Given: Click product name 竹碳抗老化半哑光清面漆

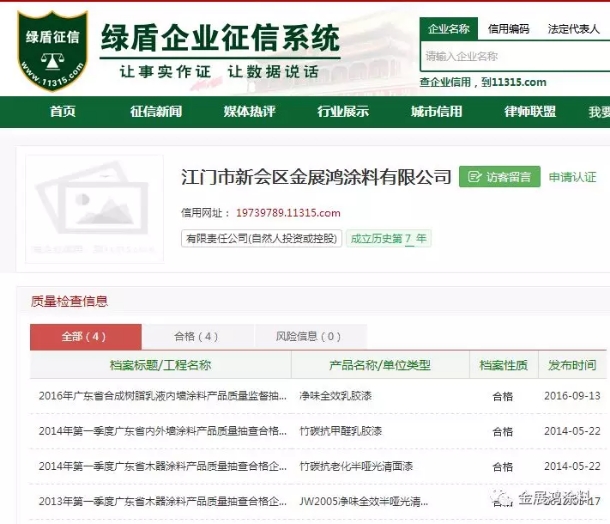Looking at the screenshot, I should 356,466.
